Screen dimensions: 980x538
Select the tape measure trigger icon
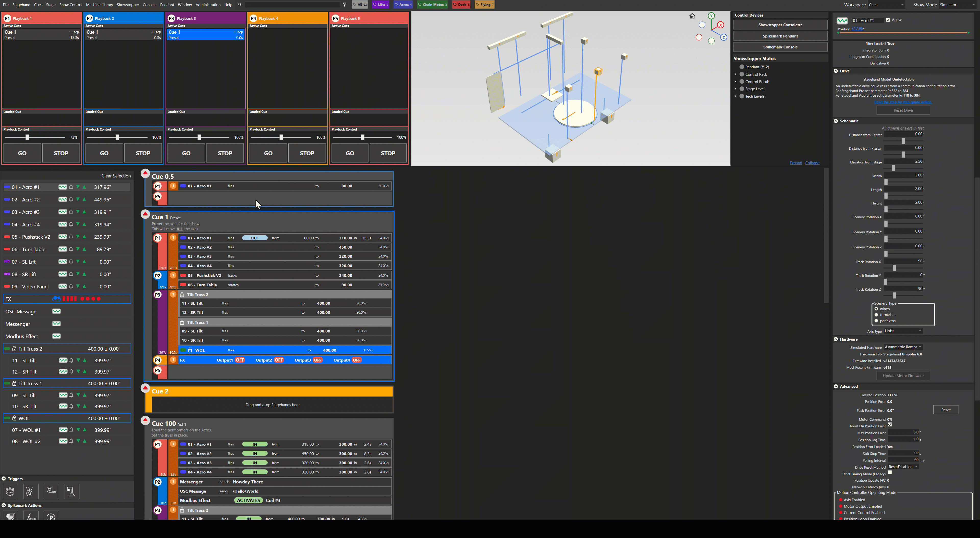click(x=51, y=491)
